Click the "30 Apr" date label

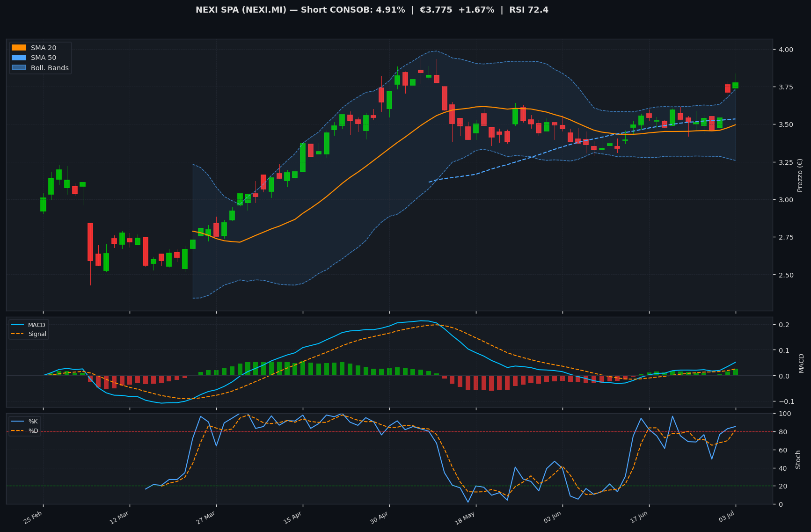pyautogui.click(x=380, y=517)
